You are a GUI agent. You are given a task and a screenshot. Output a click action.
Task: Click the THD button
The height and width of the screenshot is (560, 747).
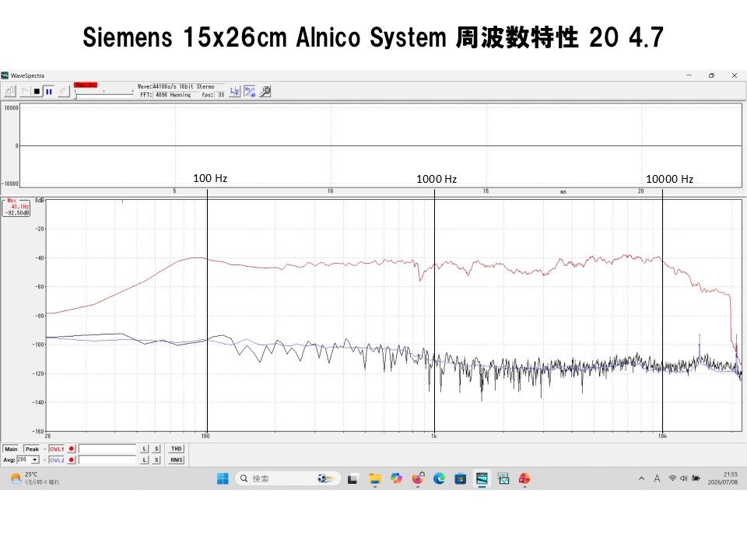[x=177, y=449]
